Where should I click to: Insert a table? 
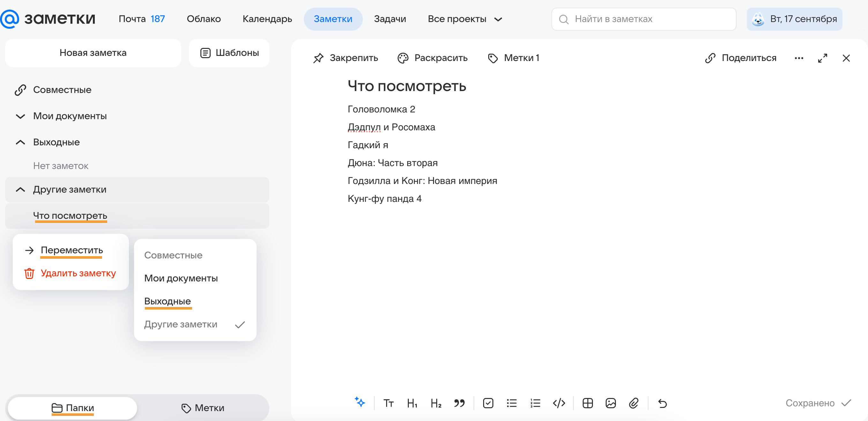click(x=587, y=403)
